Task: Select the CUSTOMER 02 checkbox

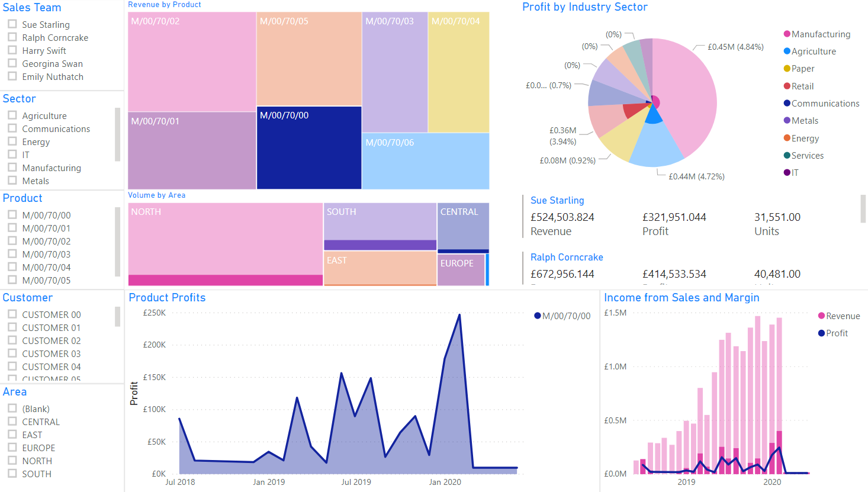Action: click(12, 340)
